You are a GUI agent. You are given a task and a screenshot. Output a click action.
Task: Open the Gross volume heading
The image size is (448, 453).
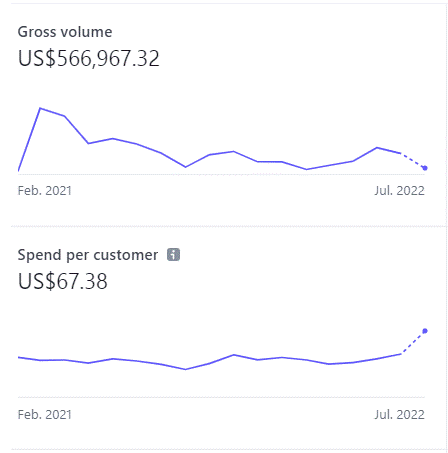(65, 32)
